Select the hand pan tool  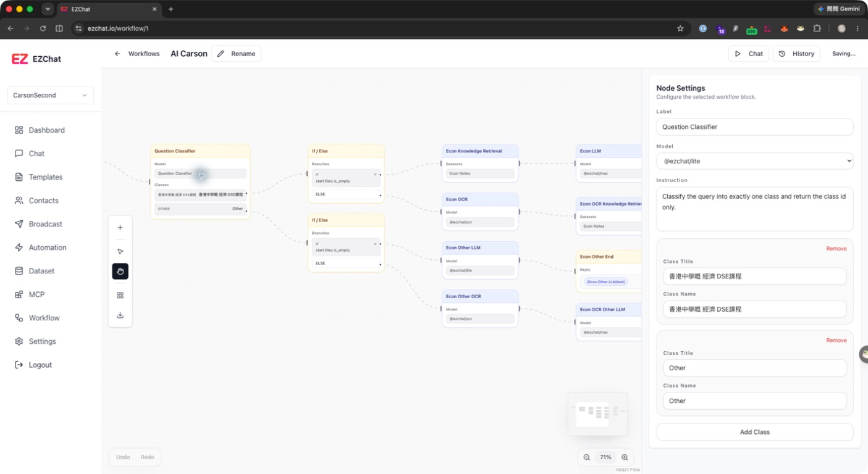point(120,272)
